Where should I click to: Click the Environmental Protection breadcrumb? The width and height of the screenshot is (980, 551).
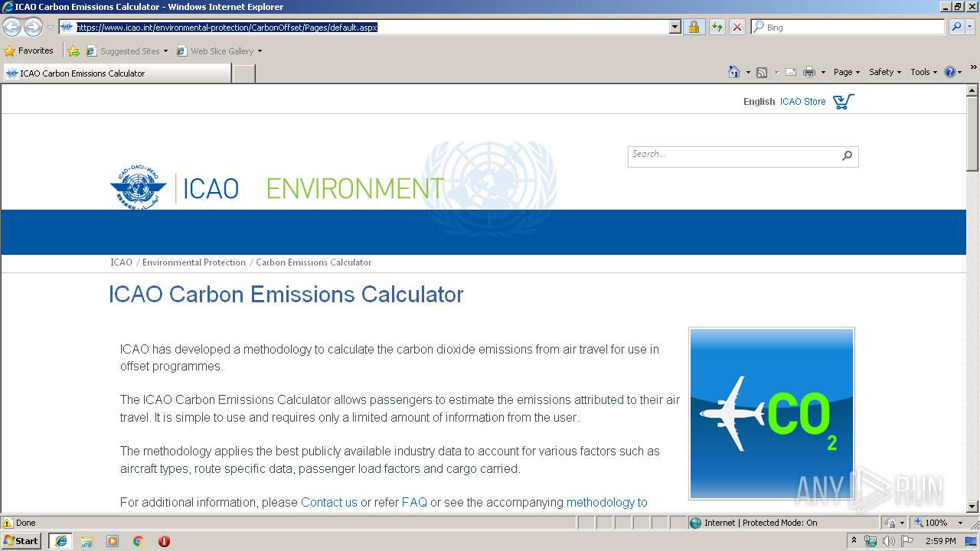click(x=194, y=262)
